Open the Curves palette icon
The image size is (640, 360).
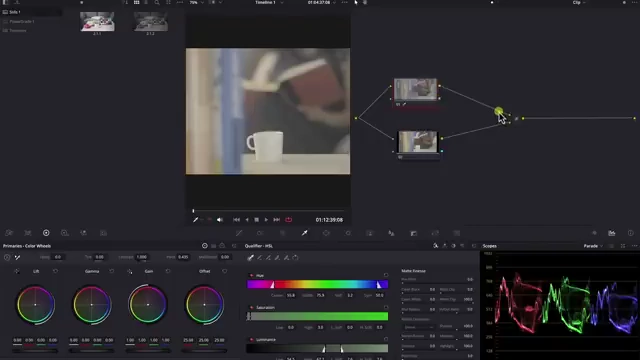(x=239, y=233)
